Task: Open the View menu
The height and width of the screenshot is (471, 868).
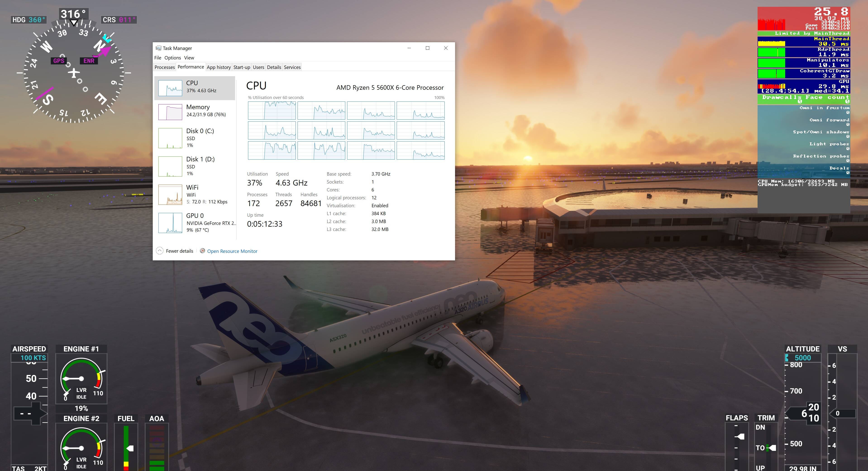Action: (189, 58)
